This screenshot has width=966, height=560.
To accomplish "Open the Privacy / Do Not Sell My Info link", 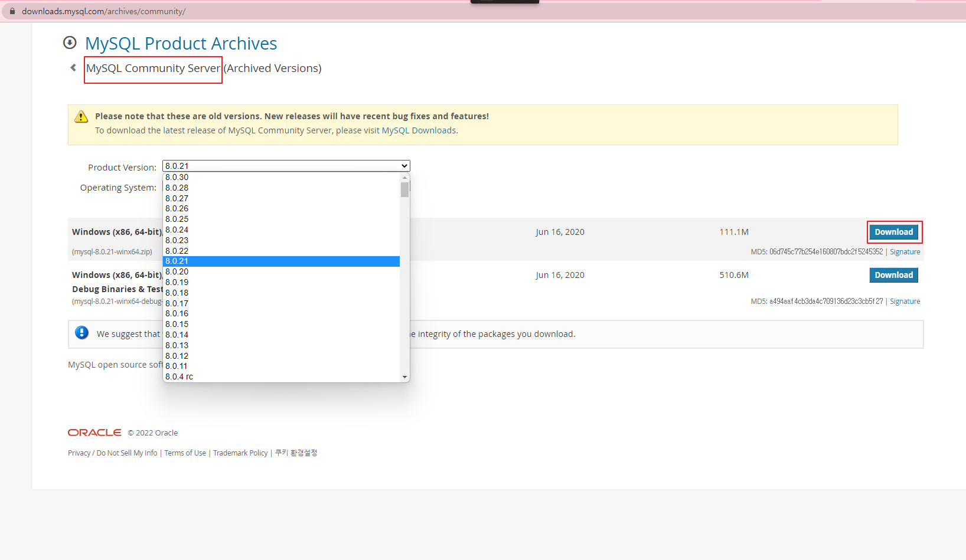I will [x=112, y=453].
